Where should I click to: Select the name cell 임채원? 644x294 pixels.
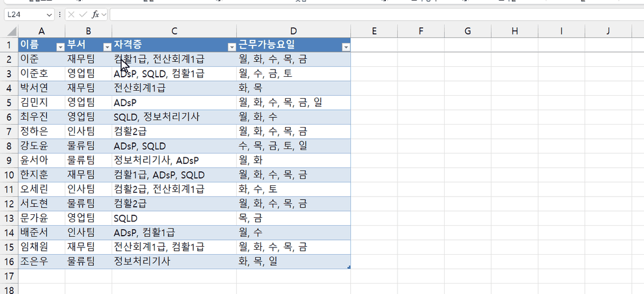tap(42, 247)
